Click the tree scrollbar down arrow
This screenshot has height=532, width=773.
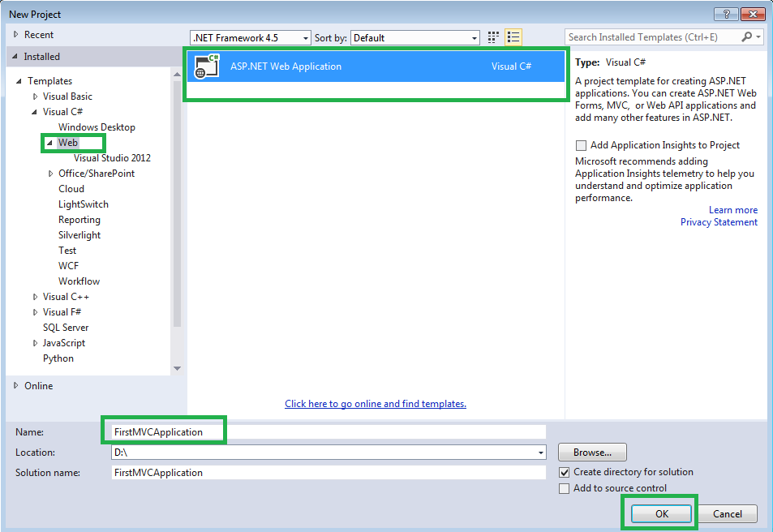coord(177,369)
